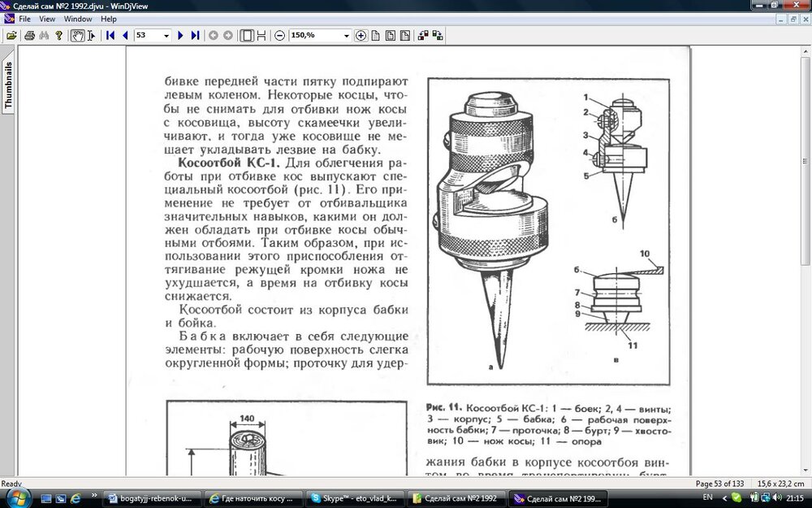Screen dimensions: 812x508
Task: Show hidden tray icons arrow
Action: click(x=724, y=498)
